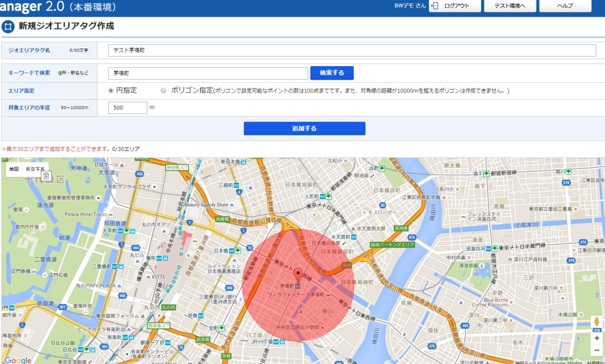Viewport: 605px width, 364px height.
Task: Click the 宝町 station icon
Action: [222, 328]
